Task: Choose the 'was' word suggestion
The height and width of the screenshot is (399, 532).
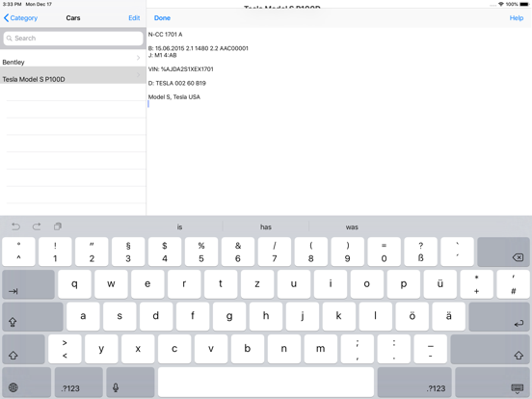Action: 352,227
